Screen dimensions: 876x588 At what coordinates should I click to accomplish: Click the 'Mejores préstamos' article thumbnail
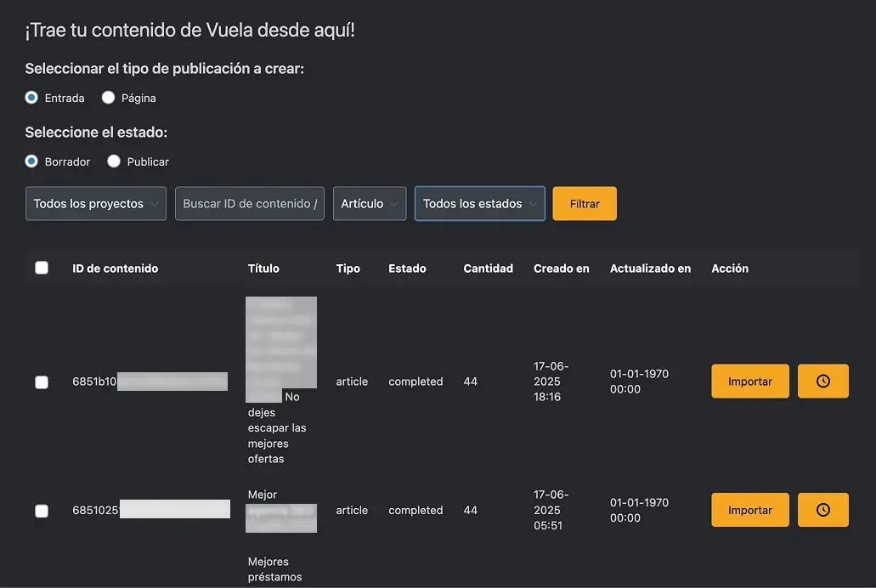click(x=281, y=518)
